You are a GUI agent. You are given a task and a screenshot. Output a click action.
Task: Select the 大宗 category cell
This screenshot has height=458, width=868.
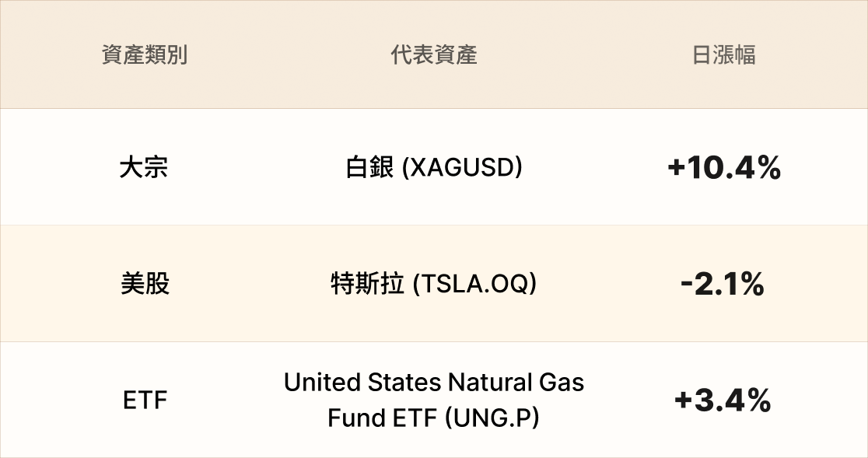145,168
